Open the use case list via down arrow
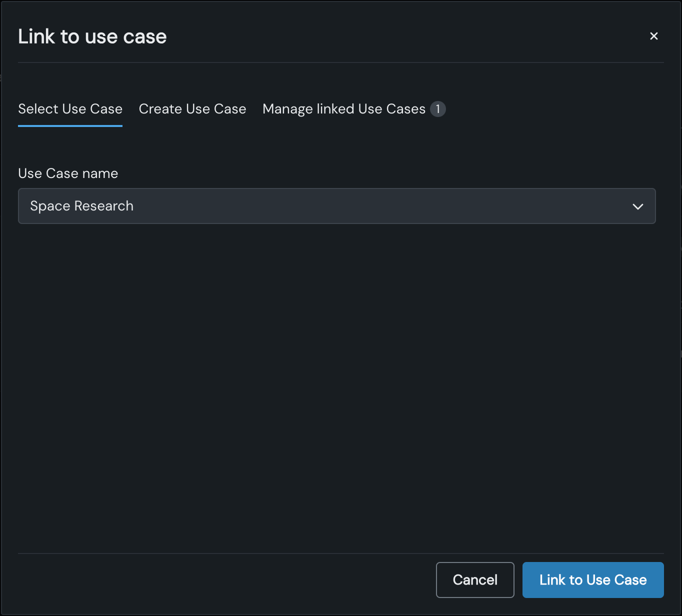 point(637,206)
